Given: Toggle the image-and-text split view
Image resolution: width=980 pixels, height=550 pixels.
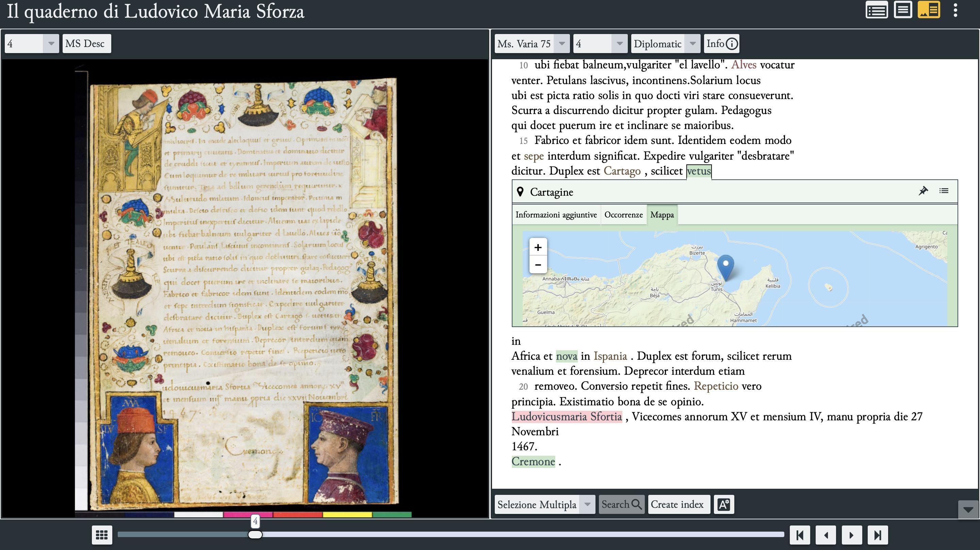Looking at the screenshot, I should click(929, 11).
